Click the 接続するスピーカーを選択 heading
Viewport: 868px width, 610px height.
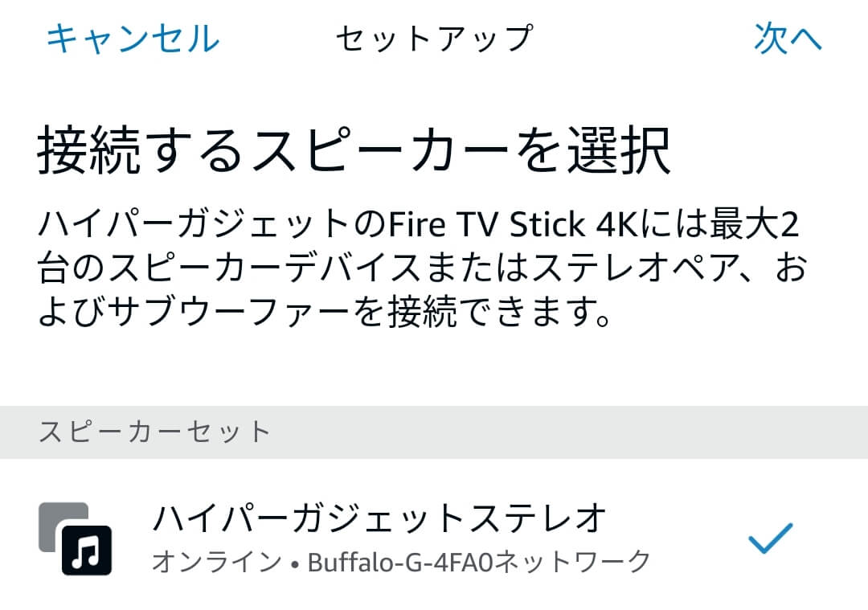pos(354,150)
